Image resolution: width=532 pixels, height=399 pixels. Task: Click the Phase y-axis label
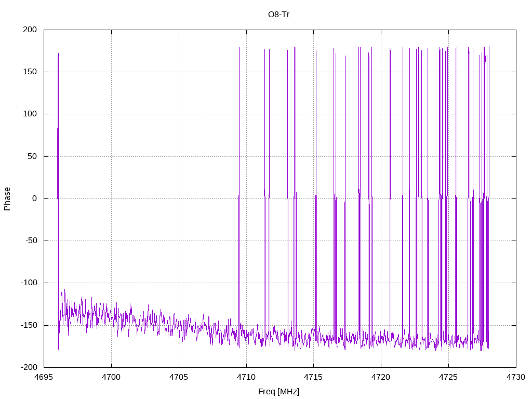pos(7,199)
